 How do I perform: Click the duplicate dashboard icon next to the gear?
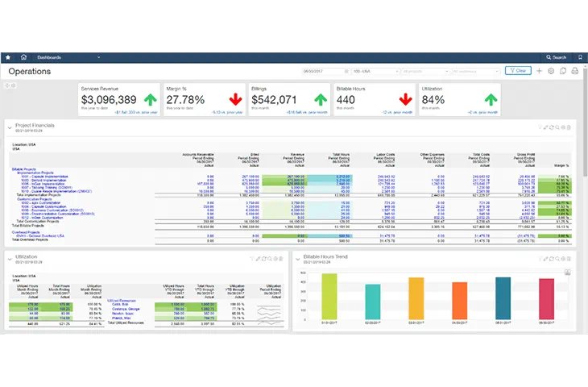click(x=563, y=71)
